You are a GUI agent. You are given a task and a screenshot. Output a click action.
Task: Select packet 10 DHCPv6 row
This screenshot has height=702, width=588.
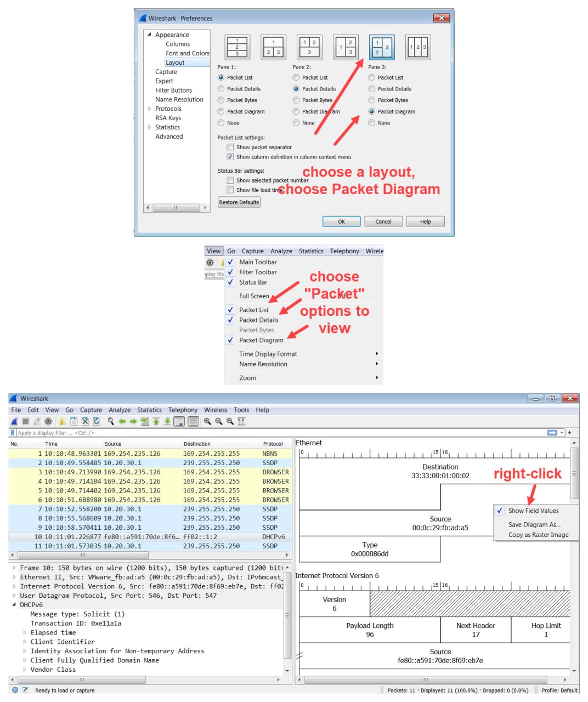[150, 537]
